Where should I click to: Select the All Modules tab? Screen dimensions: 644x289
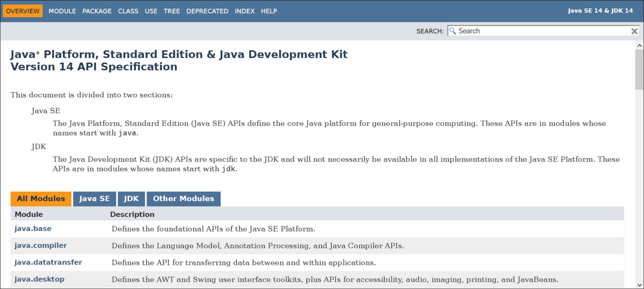pos(41,198)
